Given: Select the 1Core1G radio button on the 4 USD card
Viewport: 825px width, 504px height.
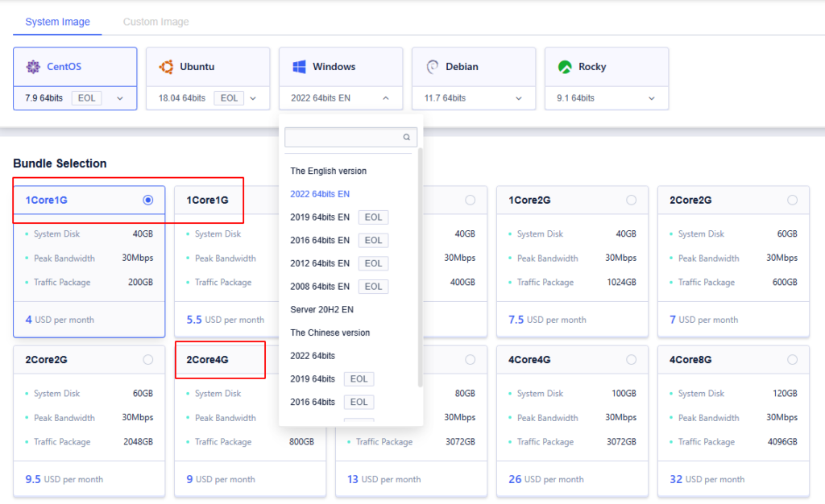Looking at the screenshot, I should [x=148, y=200].
